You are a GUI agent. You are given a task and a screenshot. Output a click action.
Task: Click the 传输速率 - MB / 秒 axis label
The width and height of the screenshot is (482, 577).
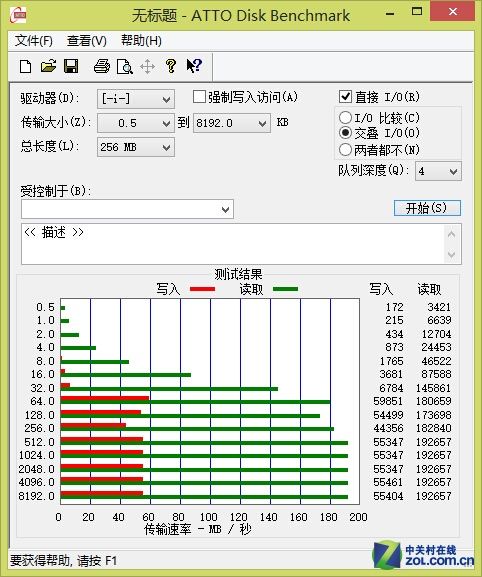point(197,529)
